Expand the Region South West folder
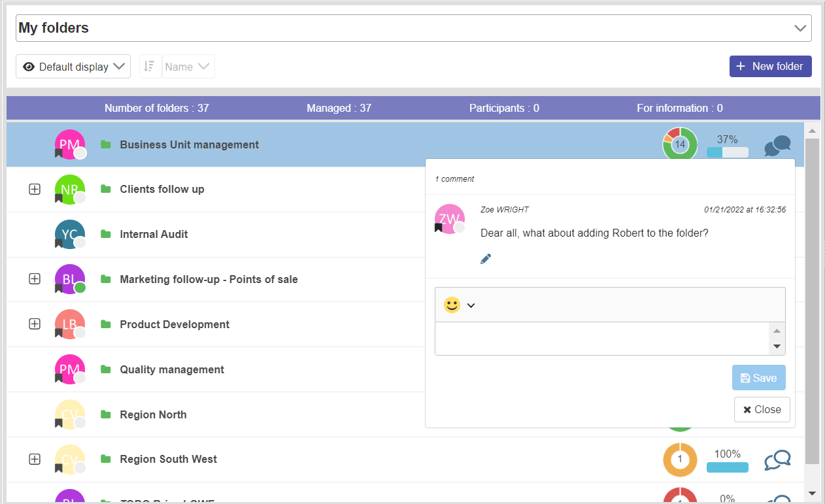 35,459
